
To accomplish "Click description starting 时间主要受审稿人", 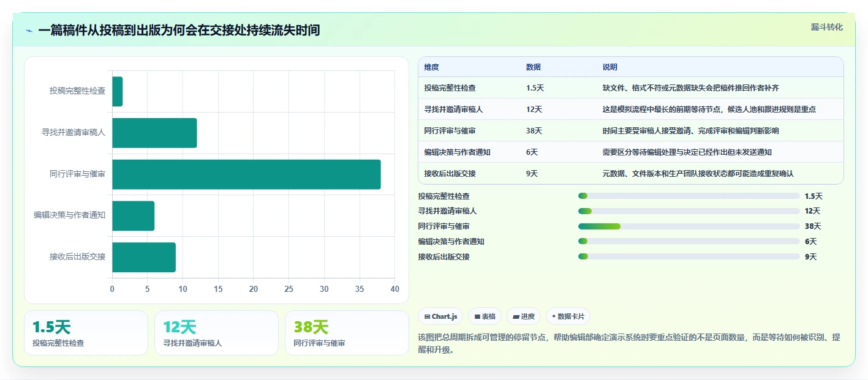I will click(690, 131).
